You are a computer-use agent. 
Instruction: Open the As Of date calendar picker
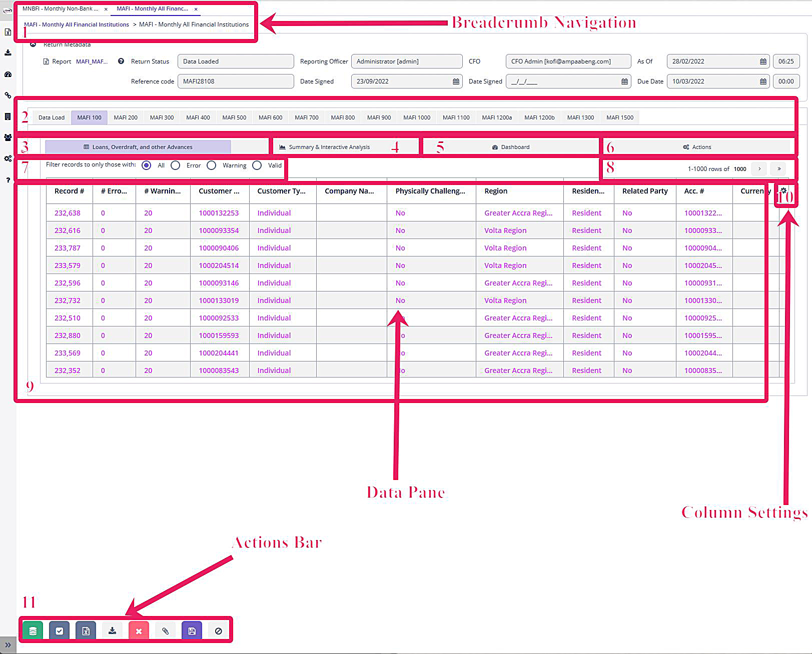(x=762, y=61)
